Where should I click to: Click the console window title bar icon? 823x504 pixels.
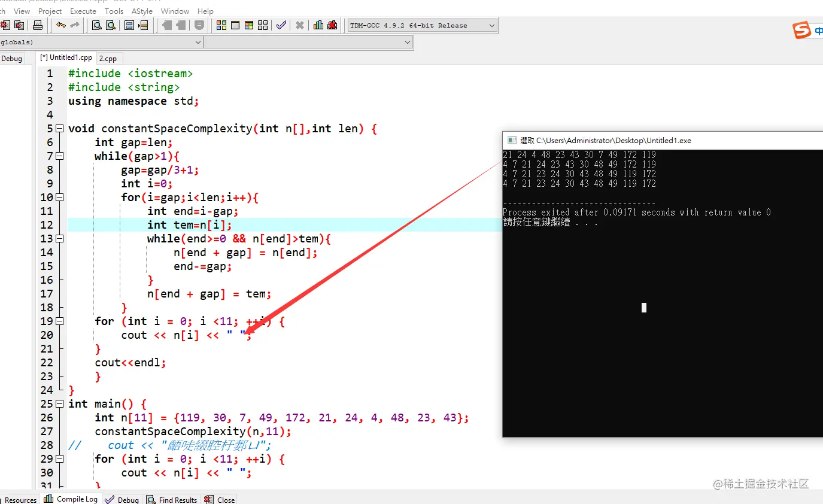pyautogui.click(x=512, y=140)
